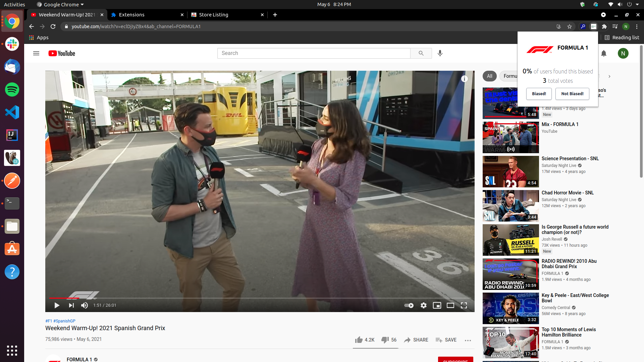The height and width of the screenshot is (362, 644).
Task: Make the video fullscreen
Action: point(464,305)
